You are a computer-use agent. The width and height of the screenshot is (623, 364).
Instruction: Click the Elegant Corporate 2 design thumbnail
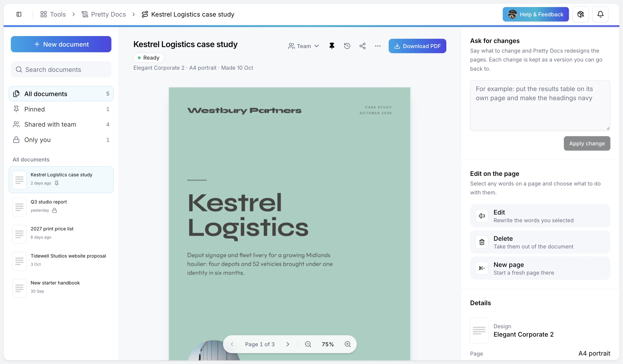[x=479, y=331]
